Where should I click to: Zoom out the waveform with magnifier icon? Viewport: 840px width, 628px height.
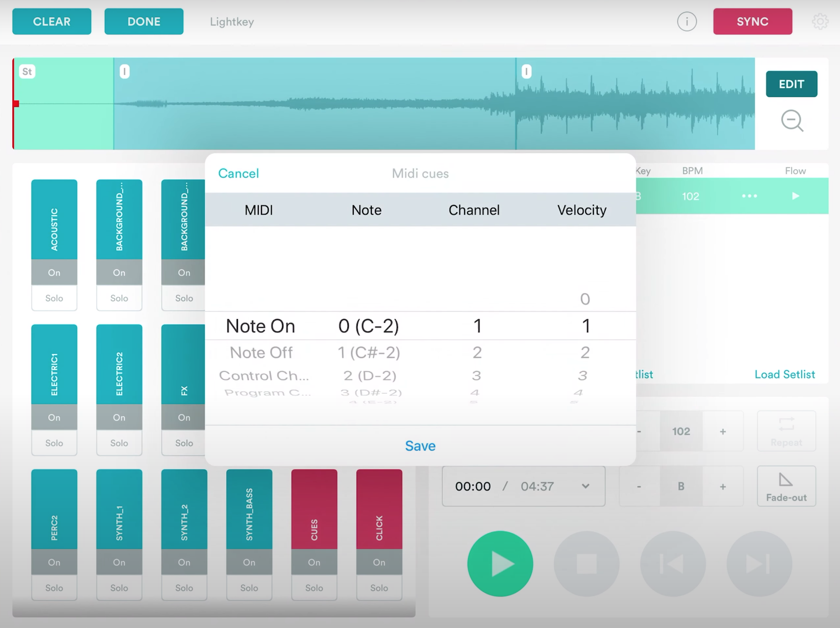click(792, 120)
